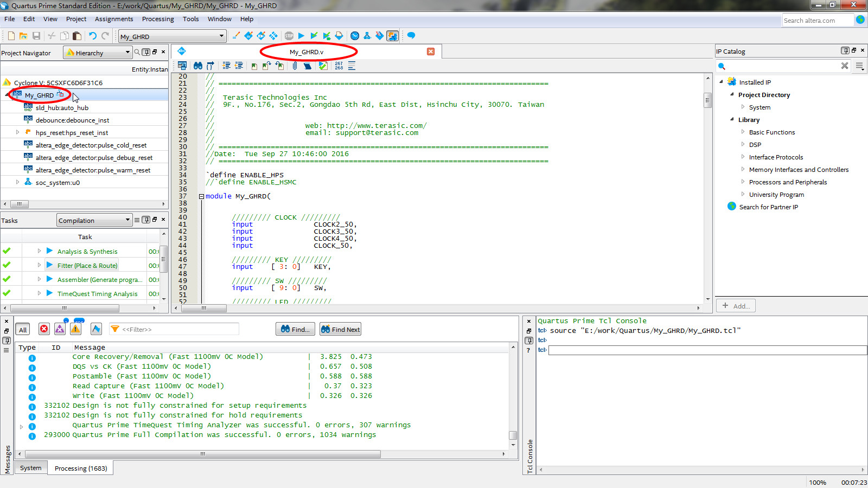Screen dimensions: 868x488
Task: Click the Project Navigator search magnifier icon
Action: tap(137, 52)
